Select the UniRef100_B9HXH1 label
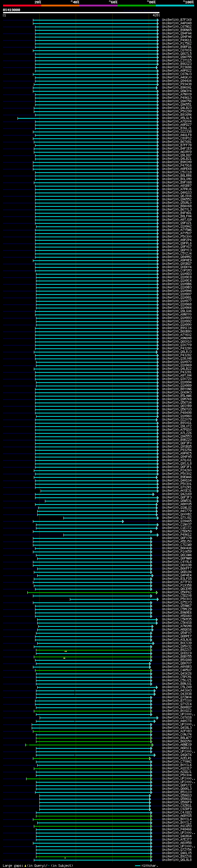The image size is (197, 868). click(x=176, y=88)
